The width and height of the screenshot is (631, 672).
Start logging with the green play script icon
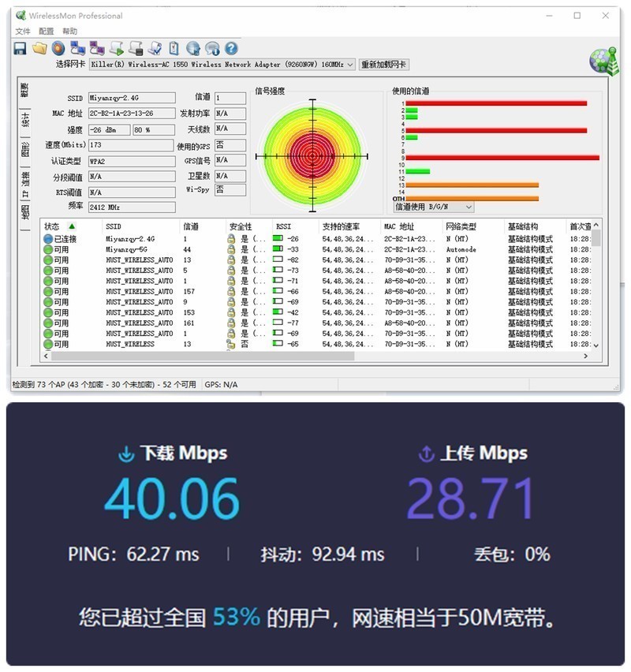click(x=116, y=47)
